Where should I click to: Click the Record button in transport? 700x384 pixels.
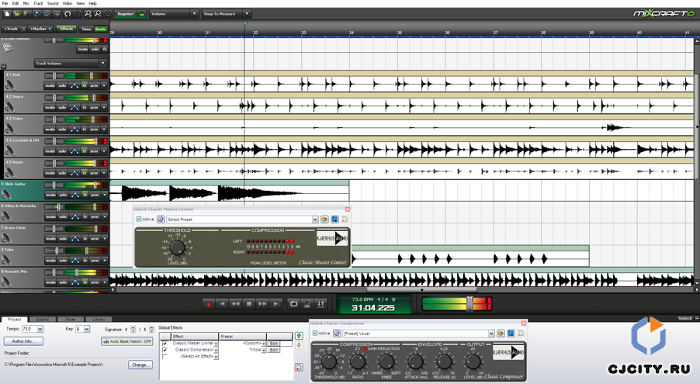208,304
